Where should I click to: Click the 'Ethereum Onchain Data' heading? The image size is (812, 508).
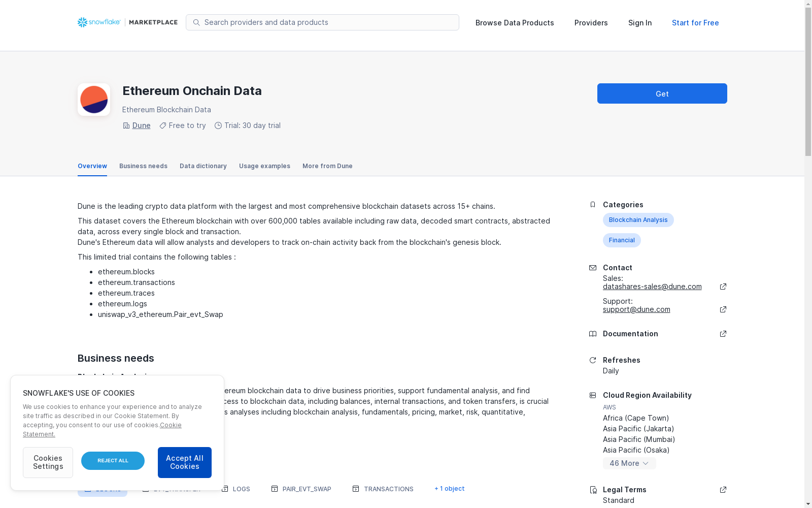coord(192,91)
